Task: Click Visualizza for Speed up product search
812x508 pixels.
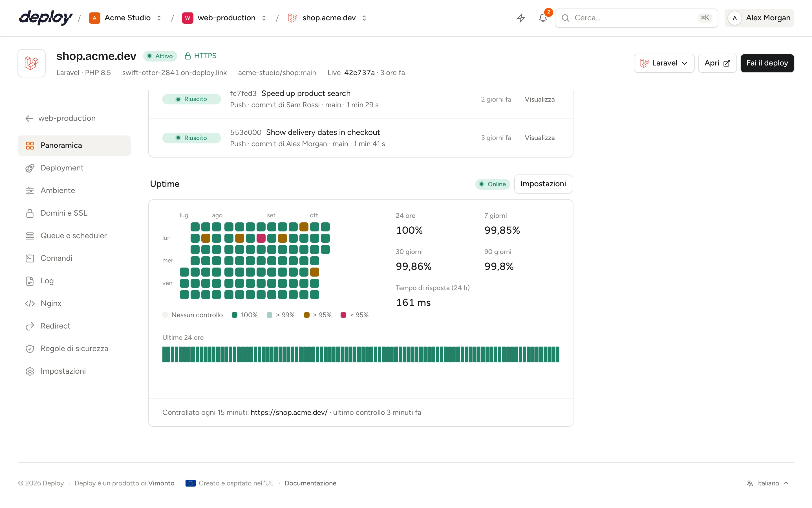Action: tap(540, 99)
